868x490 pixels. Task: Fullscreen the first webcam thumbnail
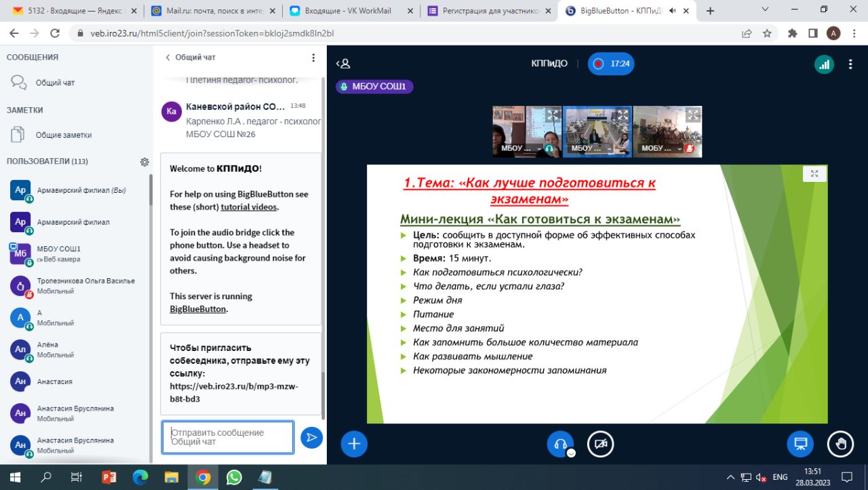click(x=553, y=115)
